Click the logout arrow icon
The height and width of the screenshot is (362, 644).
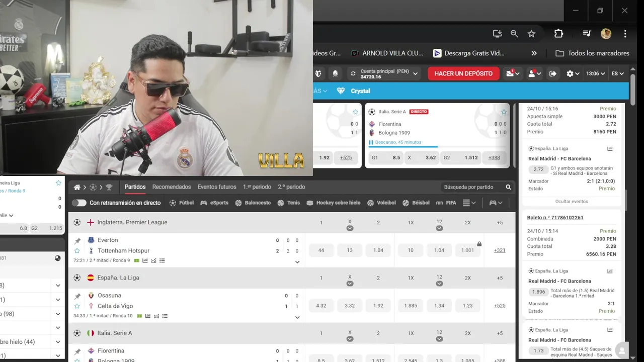coord(553,73)
